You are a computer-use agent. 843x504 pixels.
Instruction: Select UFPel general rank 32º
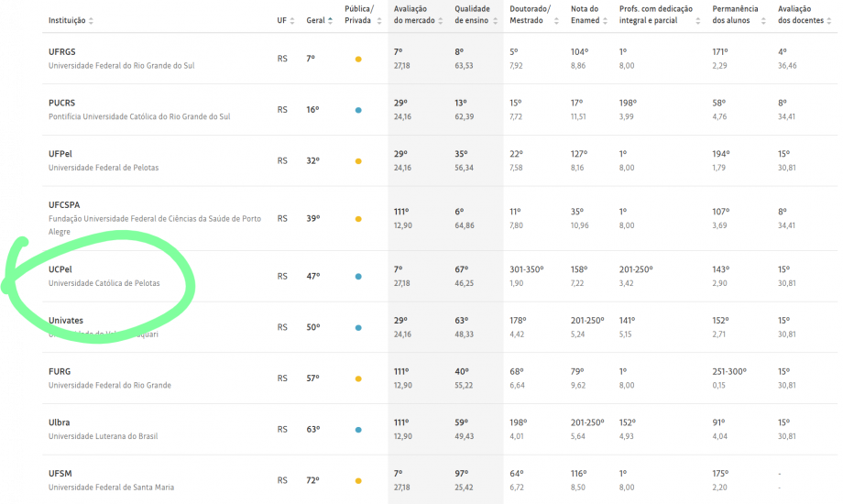[312, 161]
